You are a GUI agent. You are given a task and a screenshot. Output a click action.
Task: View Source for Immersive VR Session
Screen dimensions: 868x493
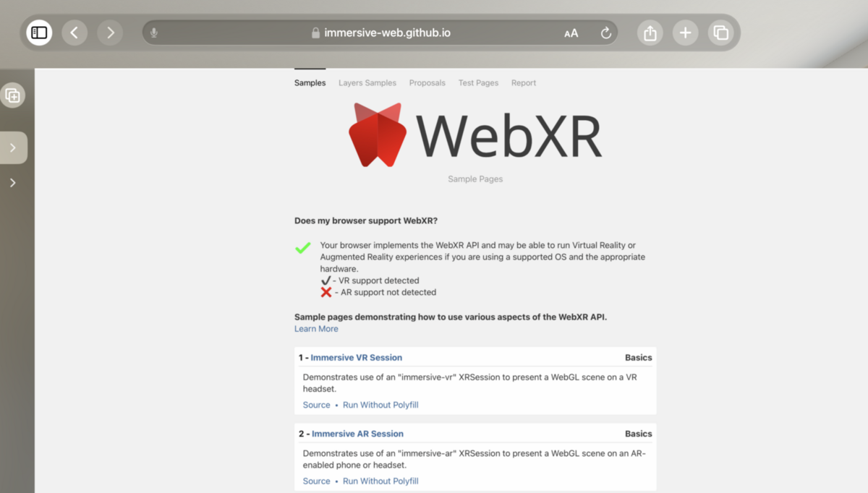(x=316, y=405)
